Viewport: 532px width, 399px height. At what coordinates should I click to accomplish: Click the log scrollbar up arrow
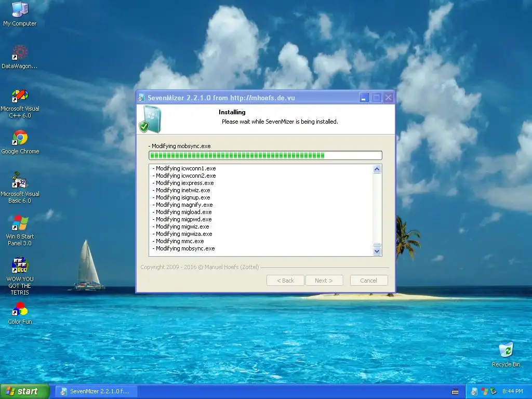click(377, 169)
